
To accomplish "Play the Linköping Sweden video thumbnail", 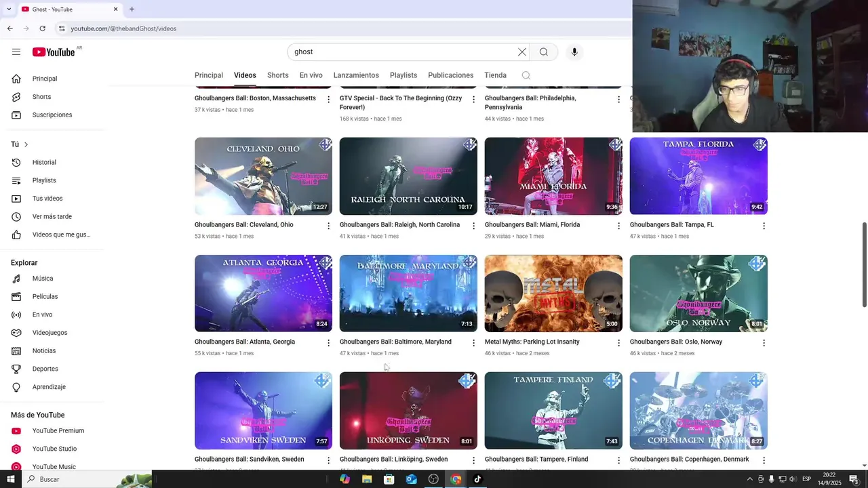I will pyautogui.click(x=408, y=411).
